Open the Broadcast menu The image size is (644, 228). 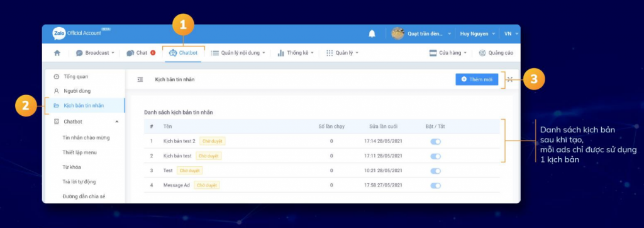[95, 53]
